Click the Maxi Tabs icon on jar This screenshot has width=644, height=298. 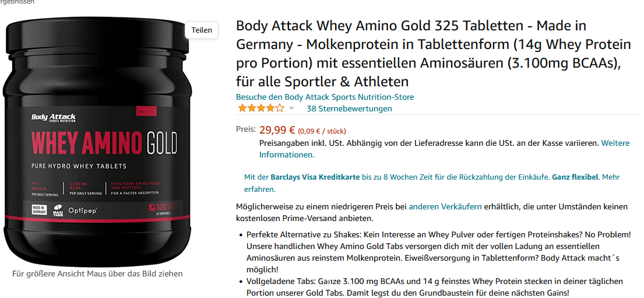tap(58, 210)
